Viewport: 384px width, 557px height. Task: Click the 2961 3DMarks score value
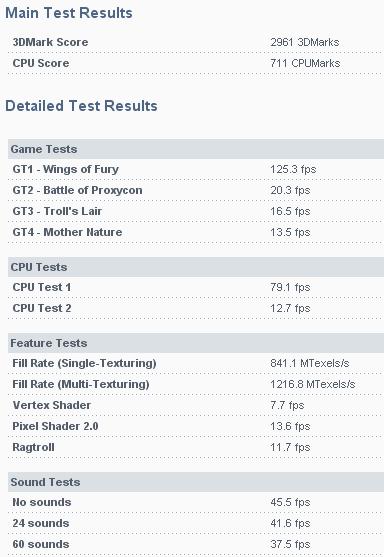(305, 42)
